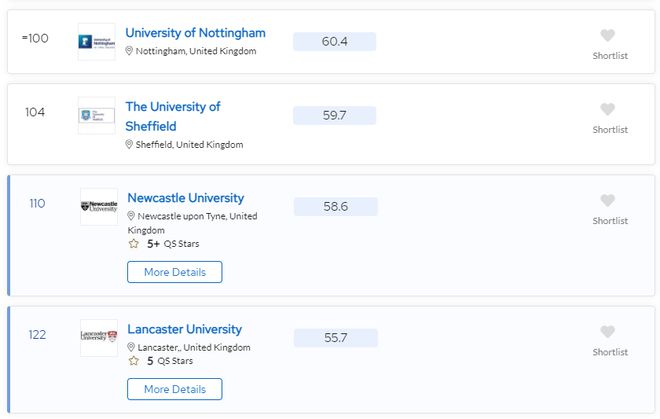Click Newcastle upon Tyne location pin

[x=131, y=216]
